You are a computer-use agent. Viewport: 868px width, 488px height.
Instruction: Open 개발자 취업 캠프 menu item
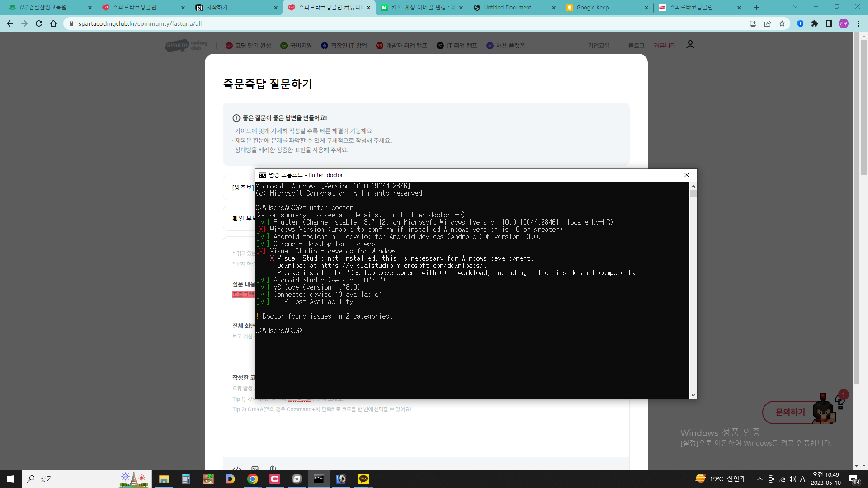pyautogui.click(x=401, y=46)
